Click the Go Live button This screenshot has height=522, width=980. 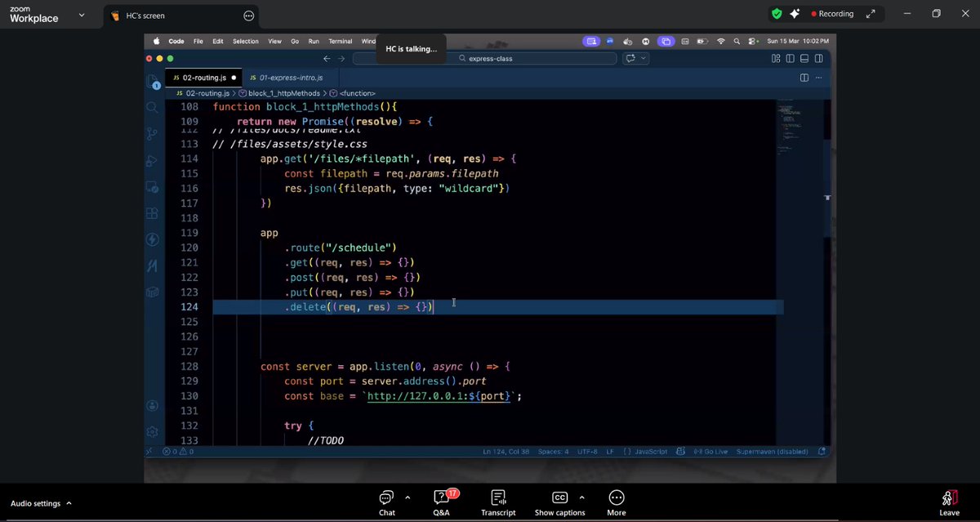pos(710,451)
